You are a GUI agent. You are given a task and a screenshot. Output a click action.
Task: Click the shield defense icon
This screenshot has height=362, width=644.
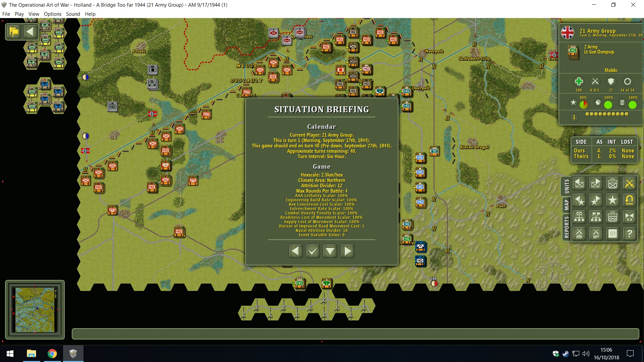click(x=611, y=81)
